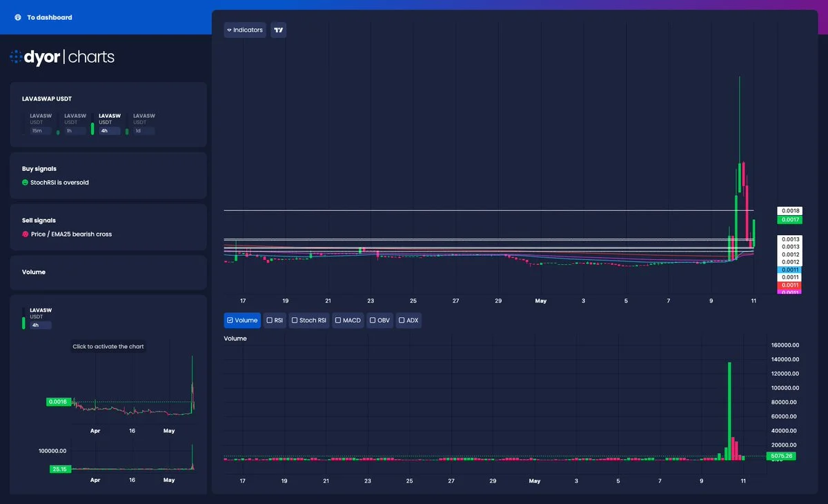The width and height of the screenshot is (828, 504).
Task: Click the dyor charts logo
Action: point(62,57)
